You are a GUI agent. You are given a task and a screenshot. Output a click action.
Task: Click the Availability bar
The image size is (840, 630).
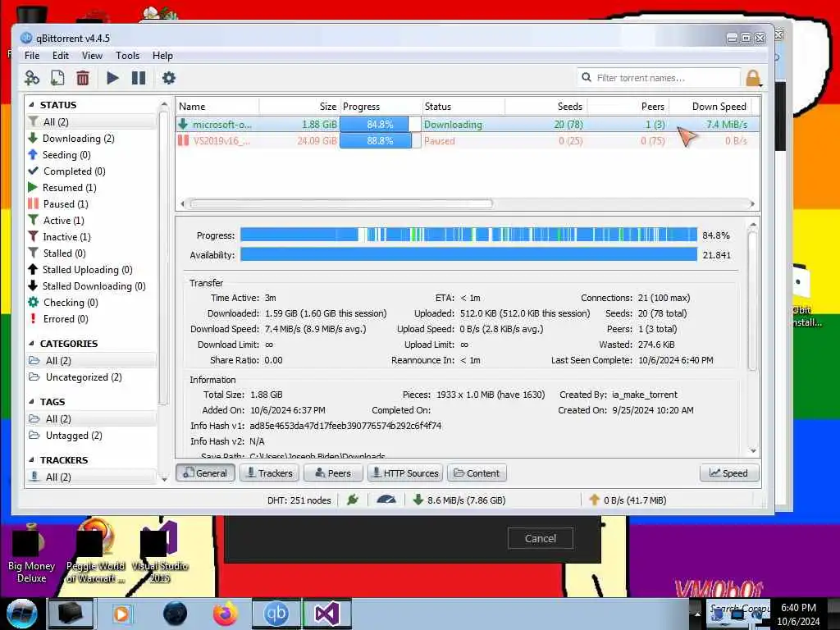coord(468,254)
